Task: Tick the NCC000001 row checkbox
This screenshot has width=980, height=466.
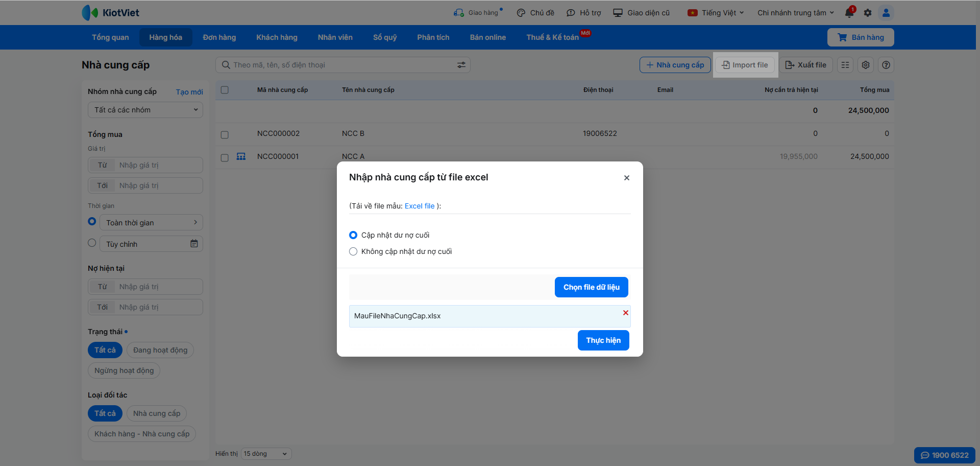Action: click(x=225, y=158)
